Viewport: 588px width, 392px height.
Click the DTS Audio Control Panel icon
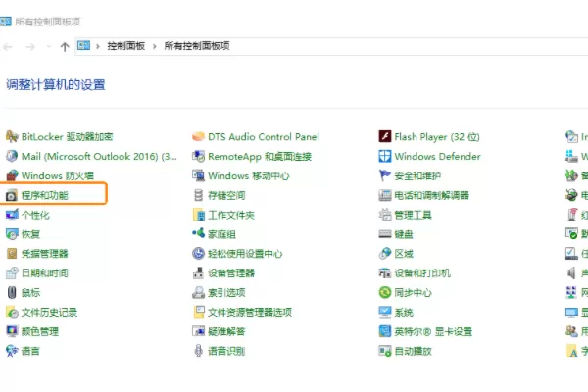pyautogui.click(x=198, y=137)
